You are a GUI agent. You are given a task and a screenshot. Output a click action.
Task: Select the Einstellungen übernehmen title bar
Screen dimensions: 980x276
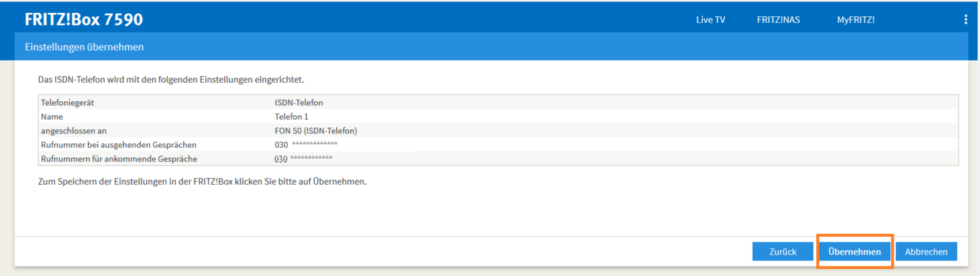click(x=490, y=47)
